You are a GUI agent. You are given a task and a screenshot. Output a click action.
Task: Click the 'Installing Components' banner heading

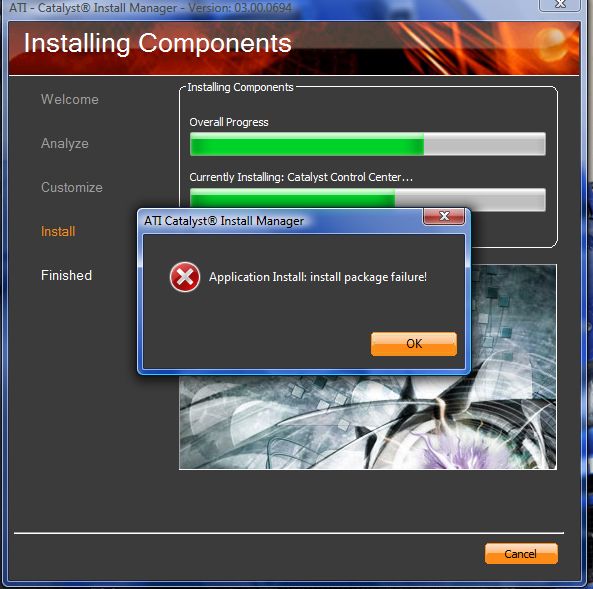pyautogui.click(x=157, y=43)
